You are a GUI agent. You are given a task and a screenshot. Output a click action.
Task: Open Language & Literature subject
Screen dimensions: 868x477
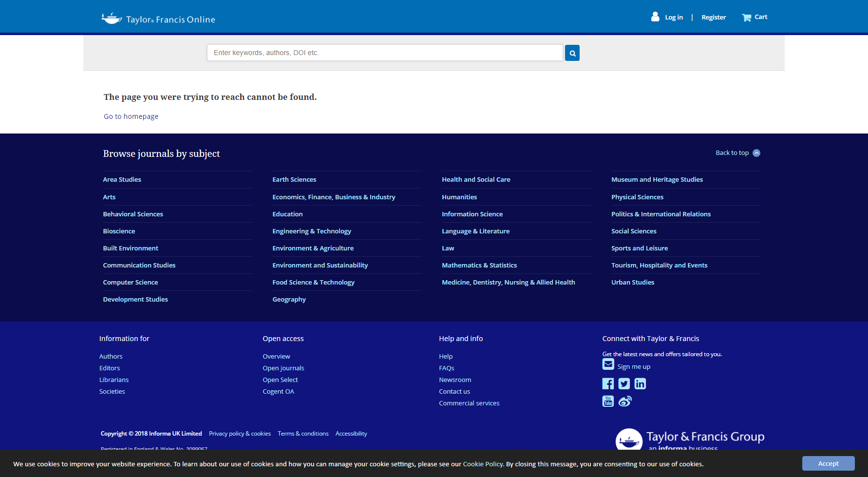coord(475,231)
